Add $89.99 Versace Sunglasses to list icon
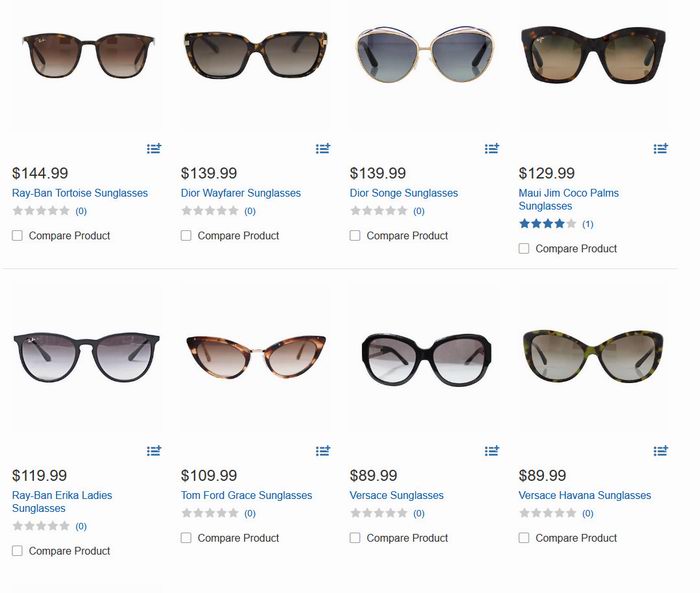Viewport: 700px width, 593px height. click(492, 451)
